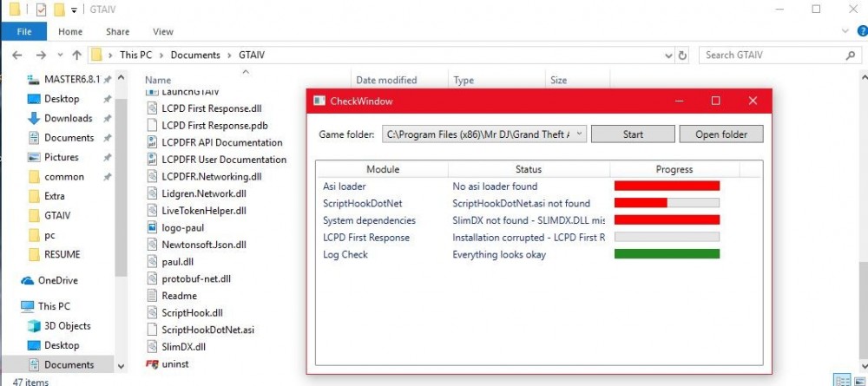
Task: Expand the ribbon using the chevron
Action: click(845, 31)
